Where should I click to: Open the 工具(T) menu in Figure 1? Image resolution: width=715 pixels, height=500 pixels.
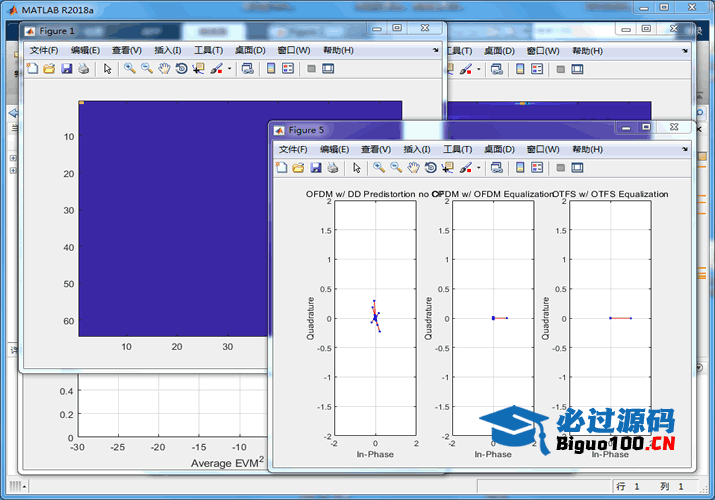click(x=208, y=50)
